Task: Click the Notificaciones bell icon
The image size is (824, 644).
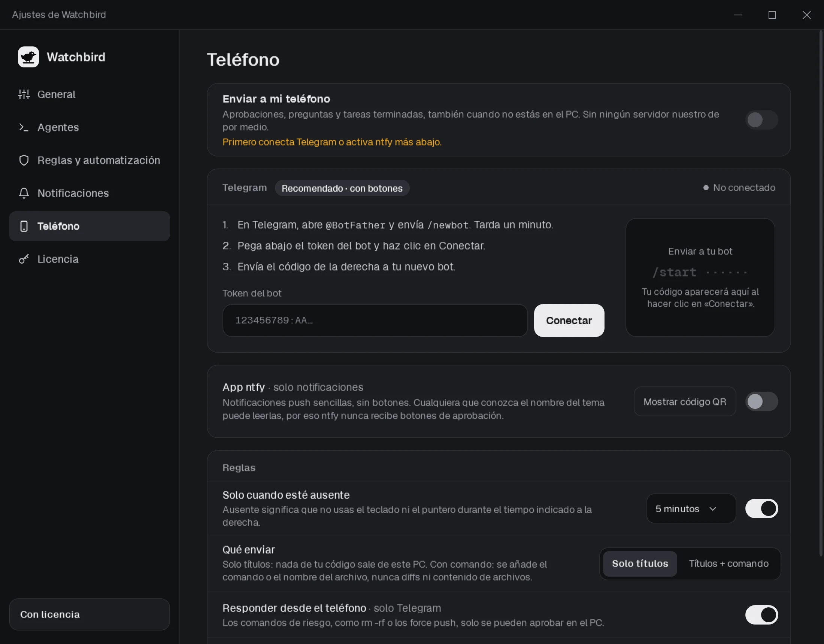Action: [24, 193]
